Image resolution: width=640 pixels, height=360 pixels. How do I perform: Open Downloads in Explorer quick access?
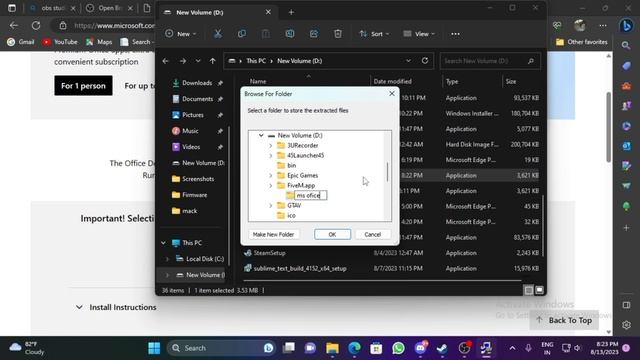196,83
